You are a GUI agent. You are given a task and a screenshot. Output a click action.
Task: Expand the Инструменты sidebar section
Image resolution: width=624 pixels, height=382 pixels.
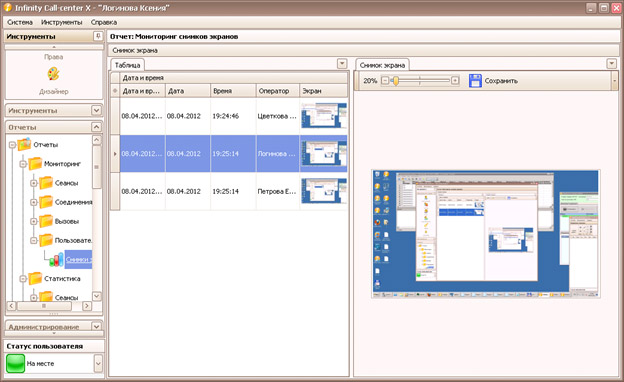coord(96,110)
